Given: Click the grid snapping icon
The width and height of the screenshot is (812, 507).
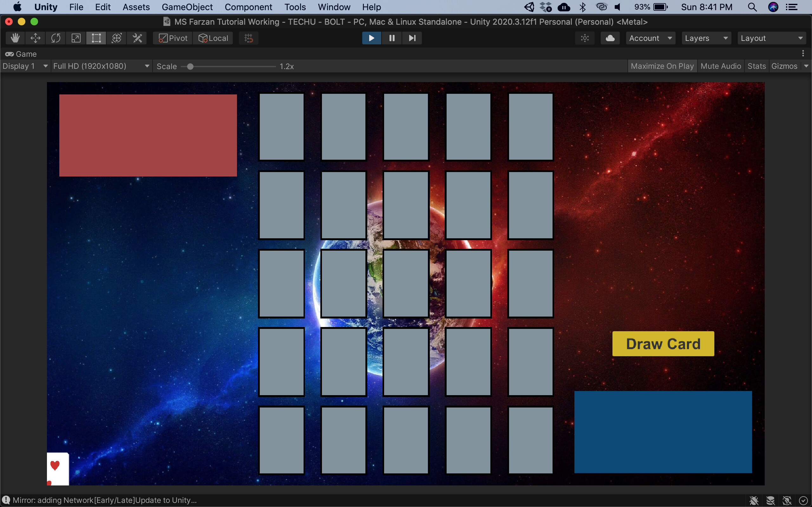Looking at the screenshot, I should [x=248, y=38].
